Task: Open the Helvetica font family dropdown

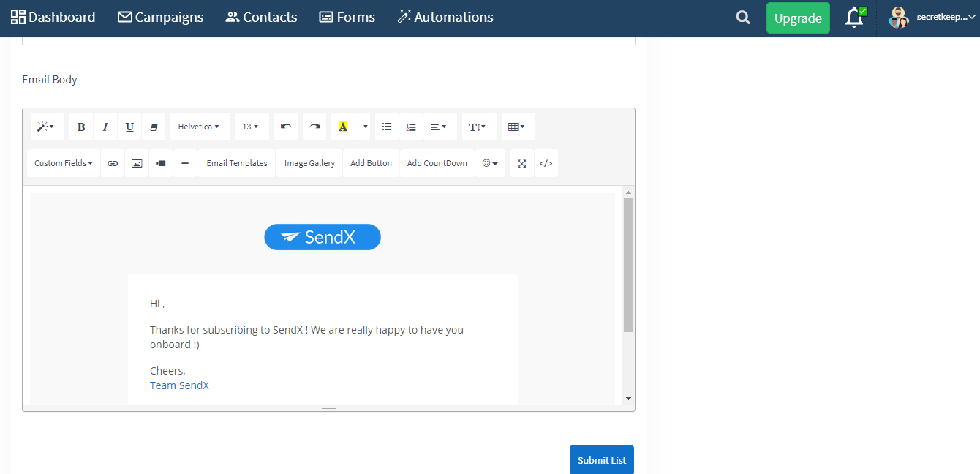Action: pos(200,127)
